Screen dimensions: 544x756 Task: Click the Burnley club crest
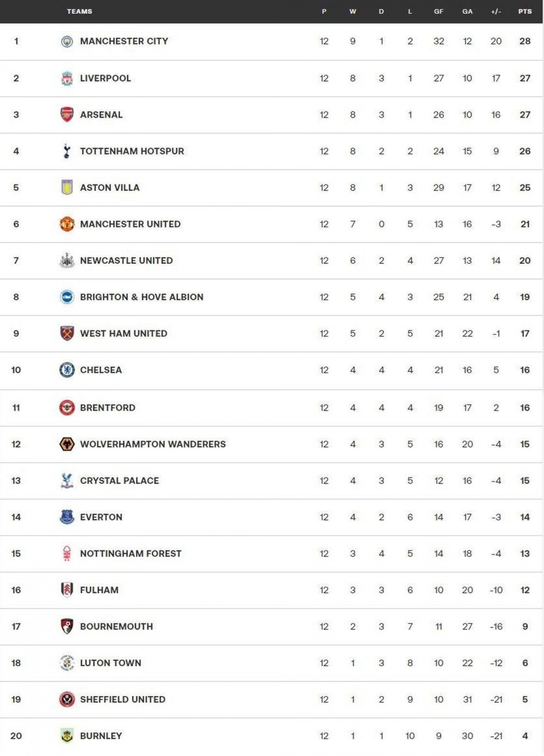pos(67,736)
